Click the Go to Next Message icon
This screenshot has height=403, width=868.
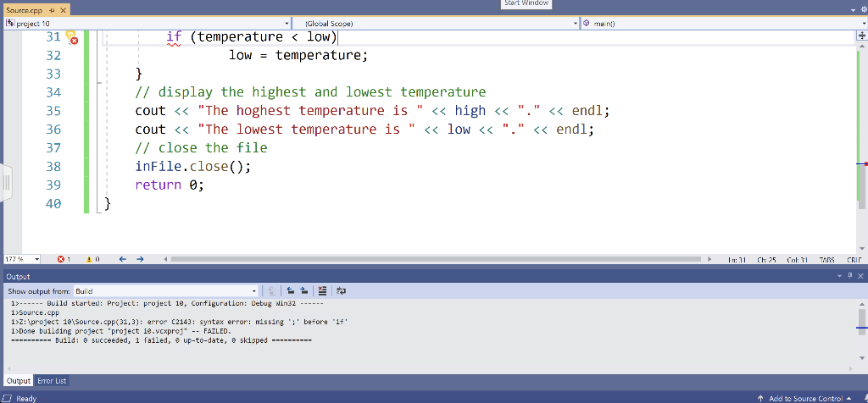[x=304, y=290]
